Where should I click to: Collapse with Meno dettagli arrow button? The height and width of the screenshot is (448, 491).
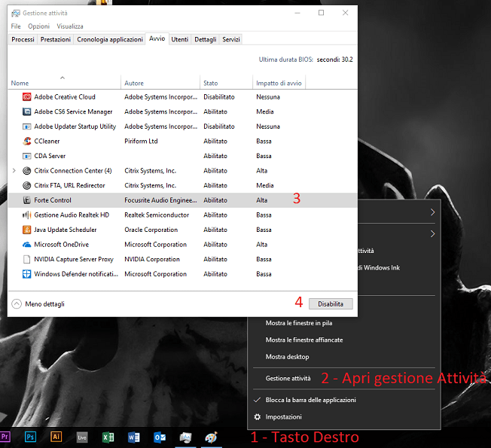tap(17, 304)
